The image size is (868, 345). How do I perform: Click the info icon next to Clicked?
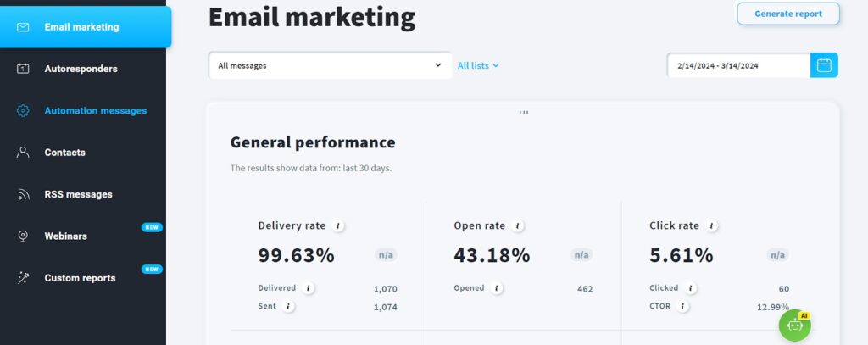click(x=692, y=288)
